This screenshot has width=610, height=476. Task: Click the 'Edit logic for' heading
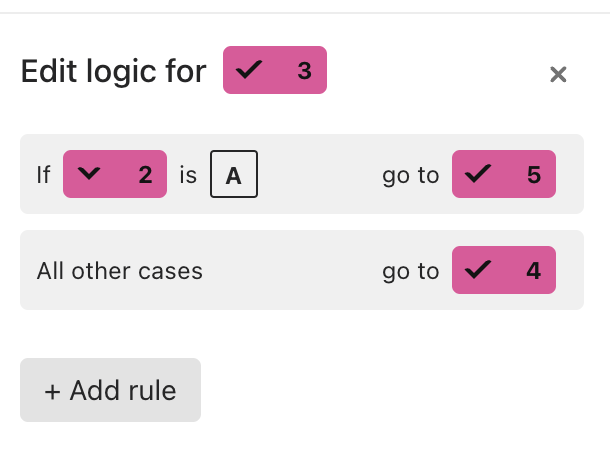point(114,72)
